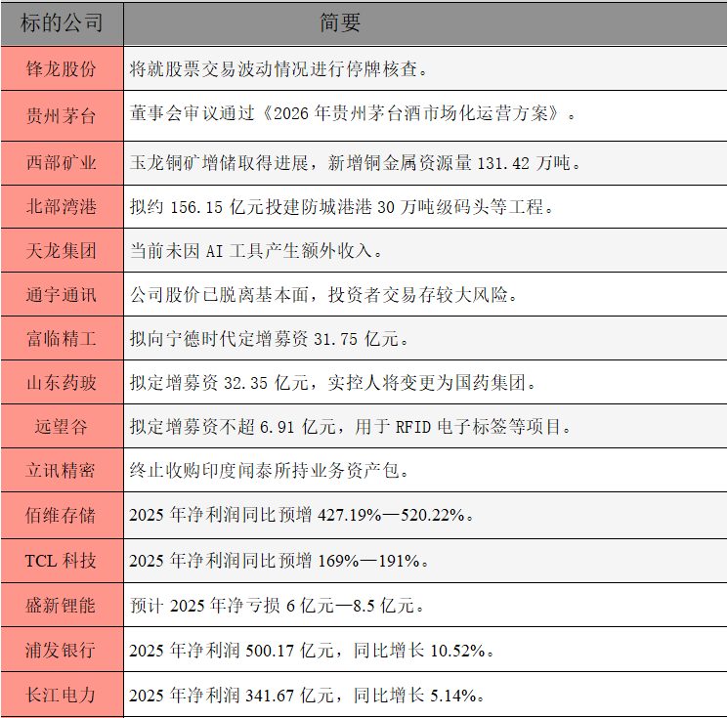Select the 拟向宁德时代定增募资 summary text
Screen dimensions: 728x718
point(269,339)
